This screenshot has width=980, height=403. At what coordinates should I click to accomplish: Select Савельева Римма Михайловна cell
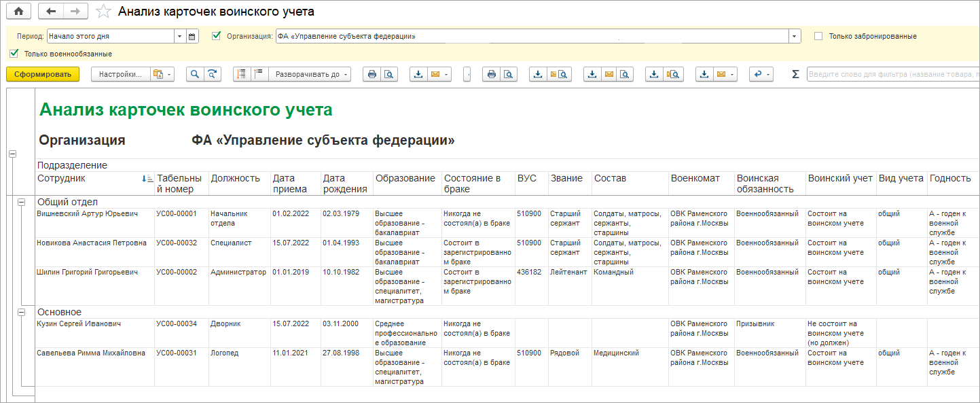point(95,367)
